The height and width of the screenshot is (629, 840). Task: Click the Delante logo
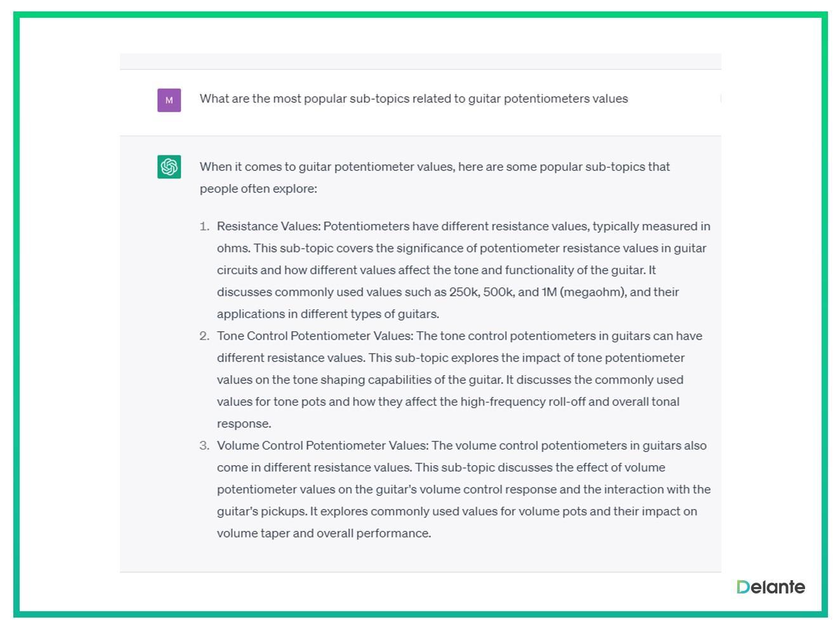(x=771, y=587)
